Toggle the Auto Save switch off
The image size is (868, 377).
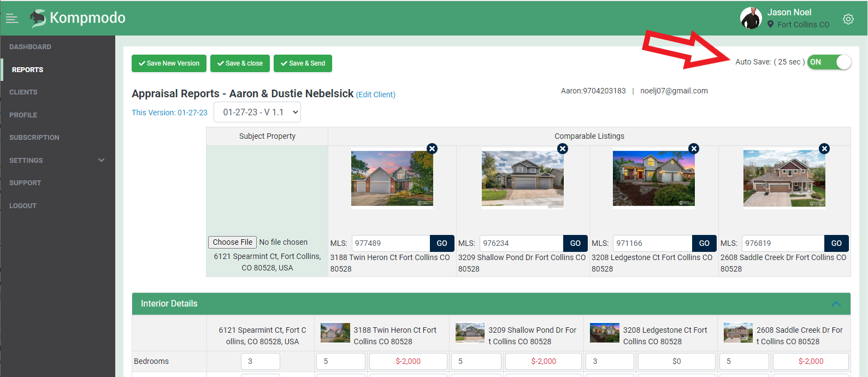click(829, 62)
